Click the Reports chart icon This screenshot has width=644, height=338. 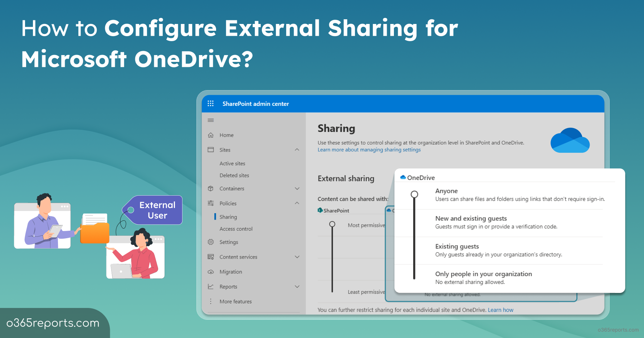tap(211, 286)
